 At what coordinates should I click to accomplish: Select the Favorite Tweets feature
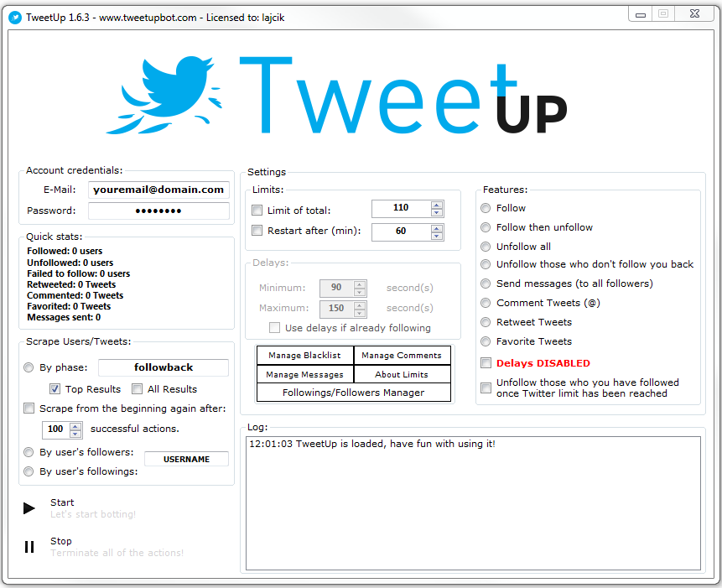coord(486,341)
